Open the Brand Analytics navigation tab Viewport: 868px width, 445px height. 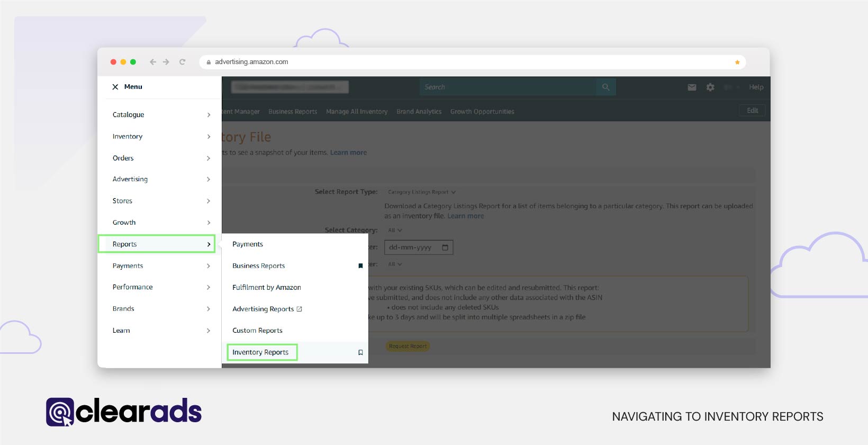pos(419,112)
